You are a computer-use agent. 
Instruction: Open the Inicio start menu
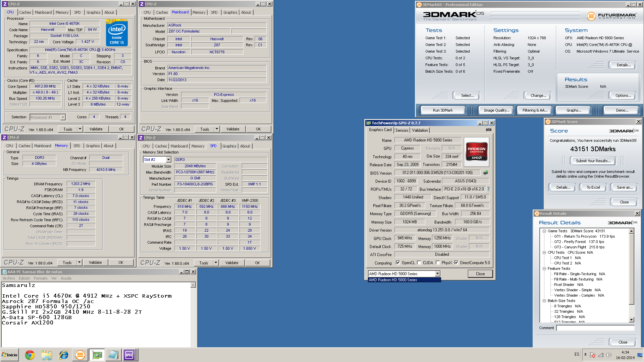pyautogui.click(x=9, y=355)
